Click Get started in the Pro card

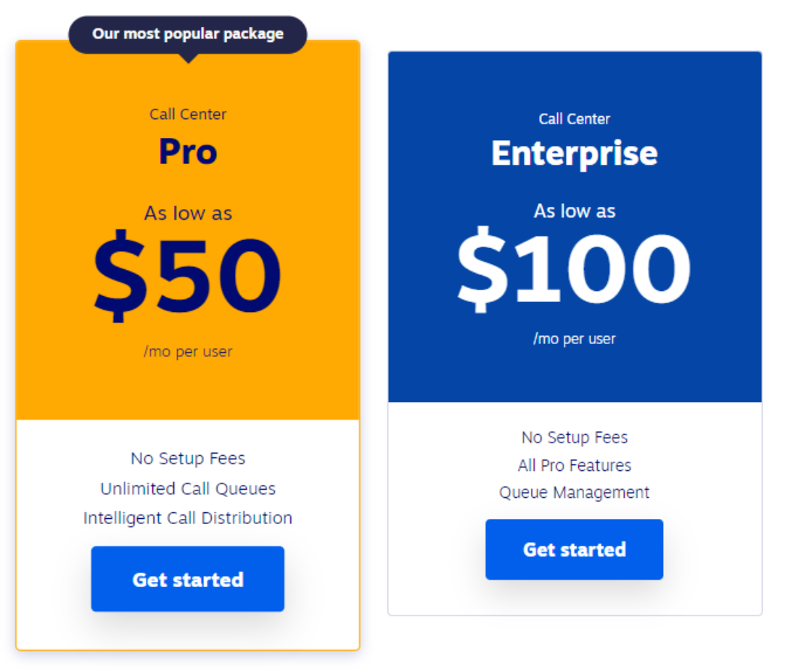point(188,579)
